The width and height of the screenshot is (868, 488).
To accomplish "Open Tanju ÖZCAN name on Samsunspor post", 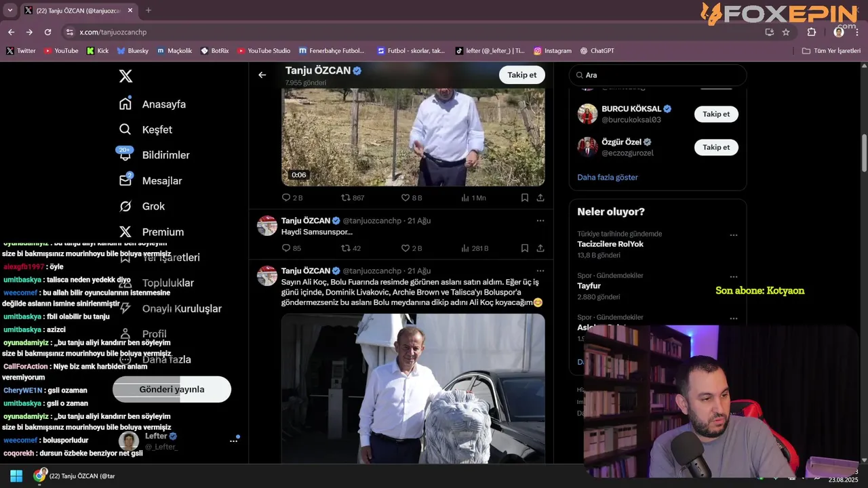I will [306, 220].
